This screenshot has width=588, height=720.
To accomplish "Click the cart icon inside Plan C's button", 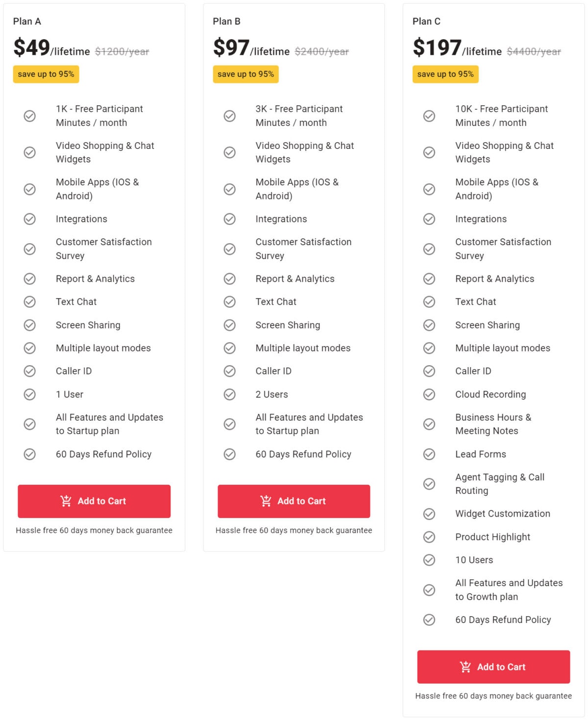I will click(x=465, y=667).
